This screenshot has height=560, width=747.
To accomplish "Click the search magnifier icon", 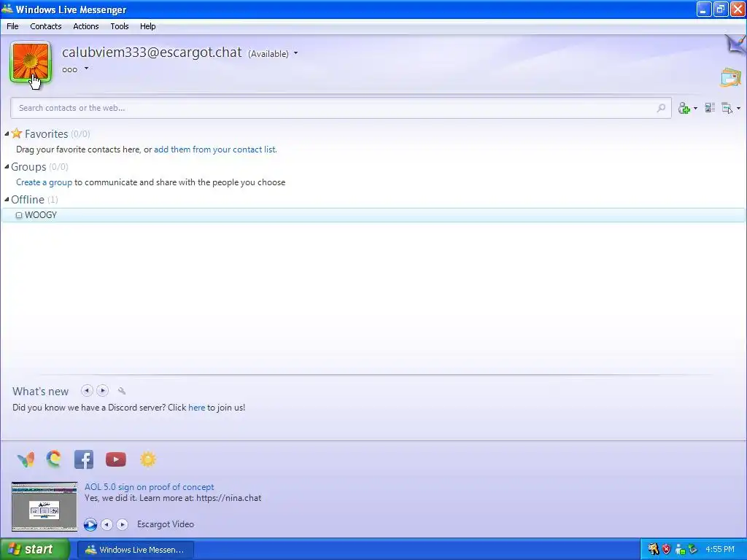I will 661,108.
